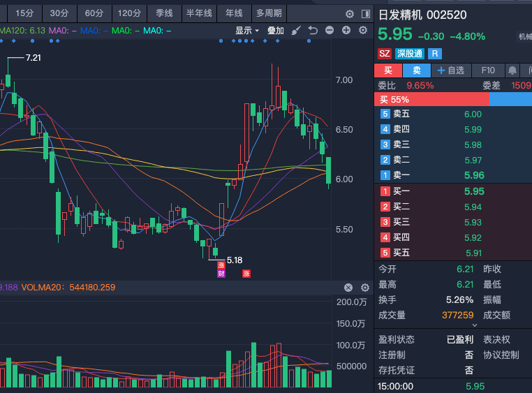Click the price alert bell icon
Viewport: 532px width, 393px height.
512,71
